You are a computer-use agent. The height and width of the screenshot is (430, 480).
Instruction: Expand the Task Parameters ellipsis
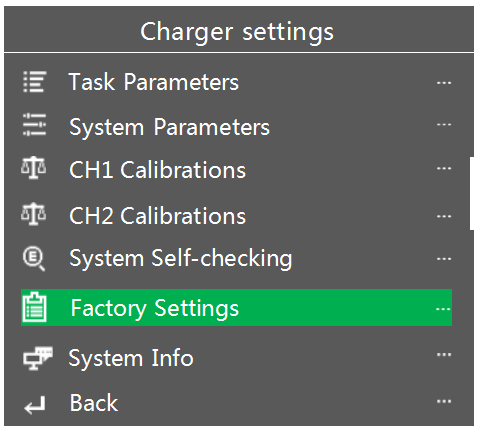click(444, 82)
